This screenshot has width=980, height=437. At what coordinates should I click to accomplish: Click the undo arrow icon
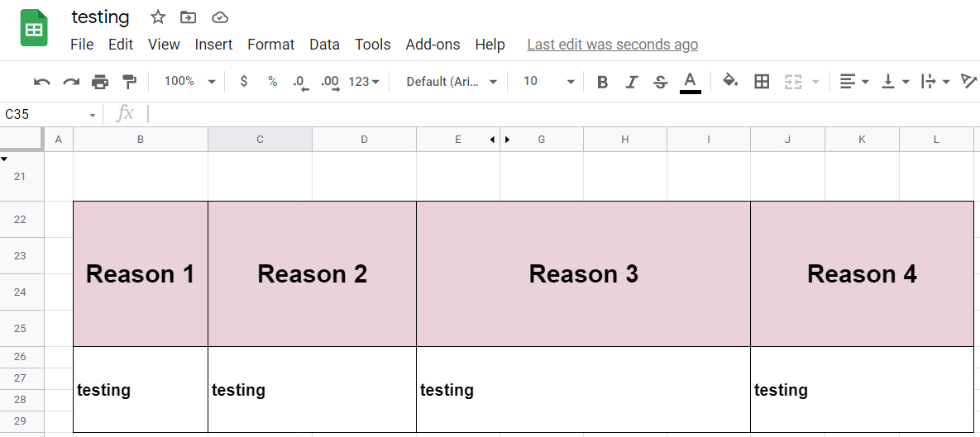(42, 82)
